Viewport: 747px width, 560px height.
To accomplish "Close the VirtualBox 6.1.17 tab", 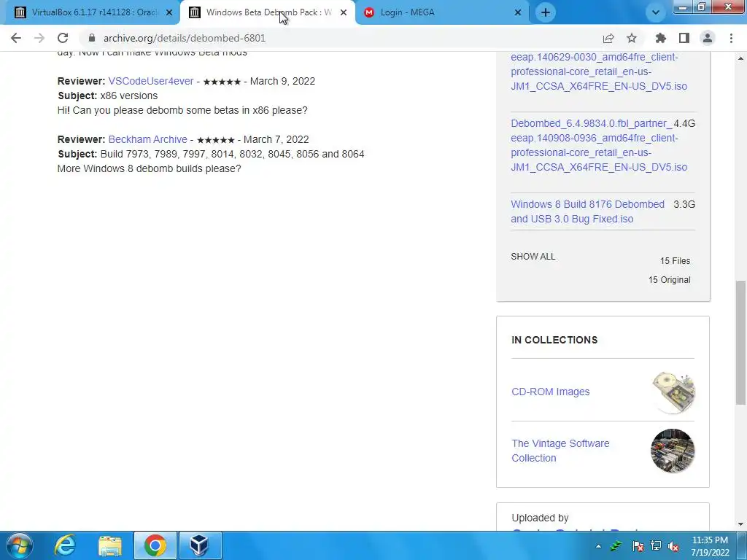I will (x=169, y=12).
